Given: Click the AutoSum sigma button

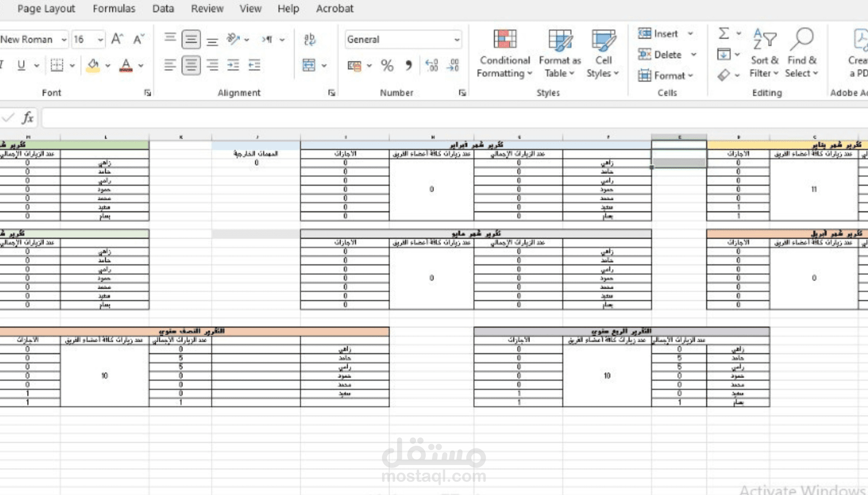Looking at the screenshot, I should pos(724,34).
